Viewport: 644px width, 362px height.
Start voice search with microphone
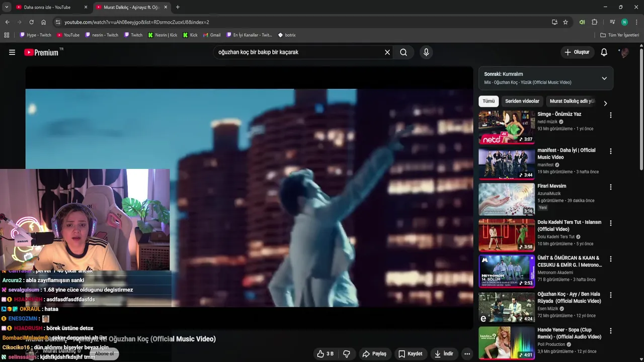click(426, 52)
